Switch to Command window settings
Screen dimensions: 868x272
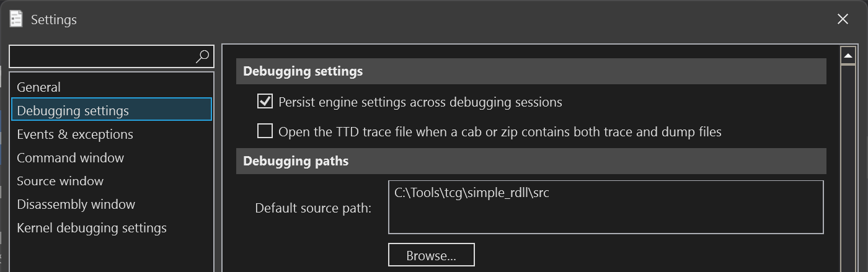(70, 158)
